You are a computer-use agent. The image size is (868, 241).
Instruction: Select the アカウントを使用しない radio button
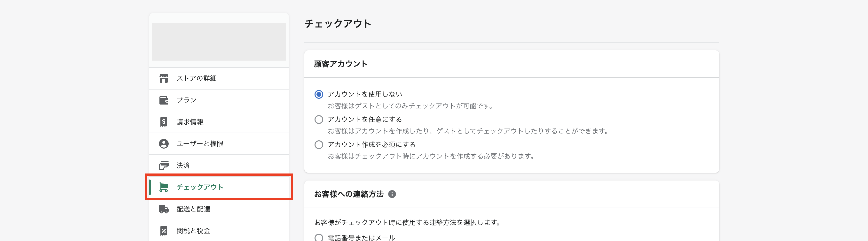(319, 94)
